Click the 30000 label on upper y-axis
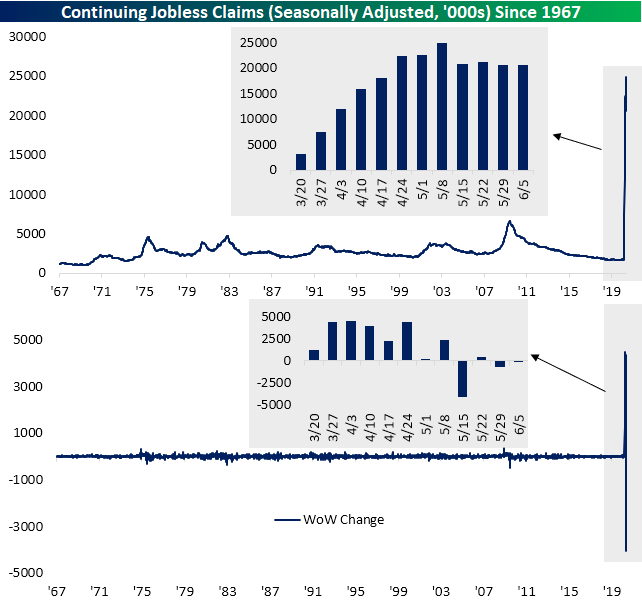Screen dimensions: 642x601 27,36
